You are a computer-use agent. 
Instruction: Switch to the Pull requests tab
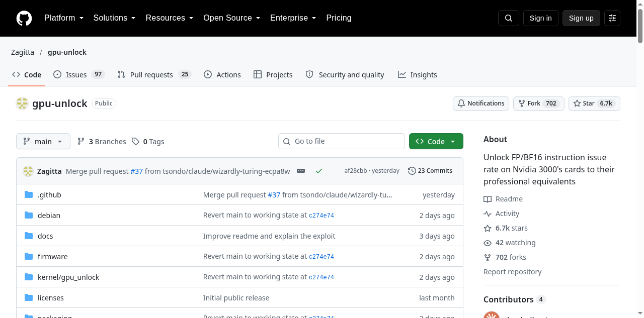click(154, 75)
